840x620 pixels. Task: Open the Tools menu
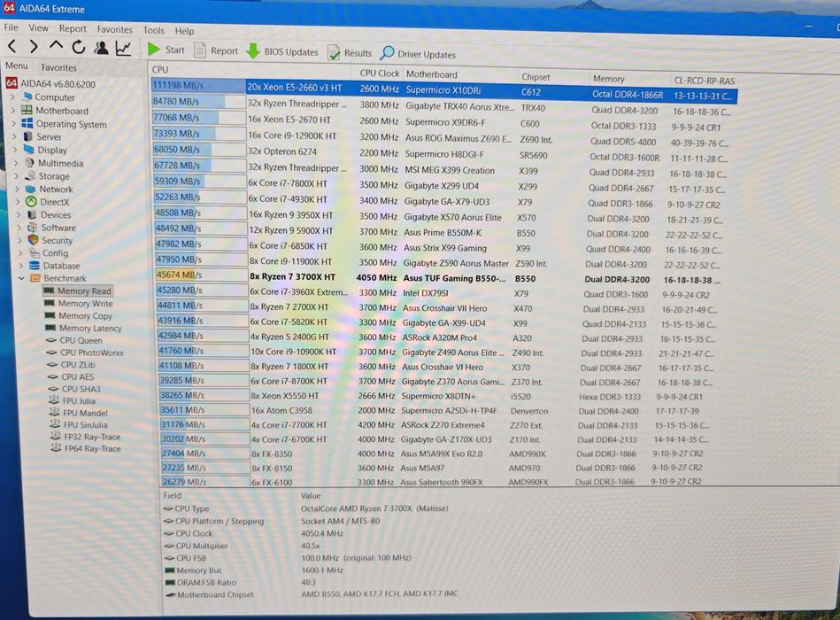click(x=154, y=30)
